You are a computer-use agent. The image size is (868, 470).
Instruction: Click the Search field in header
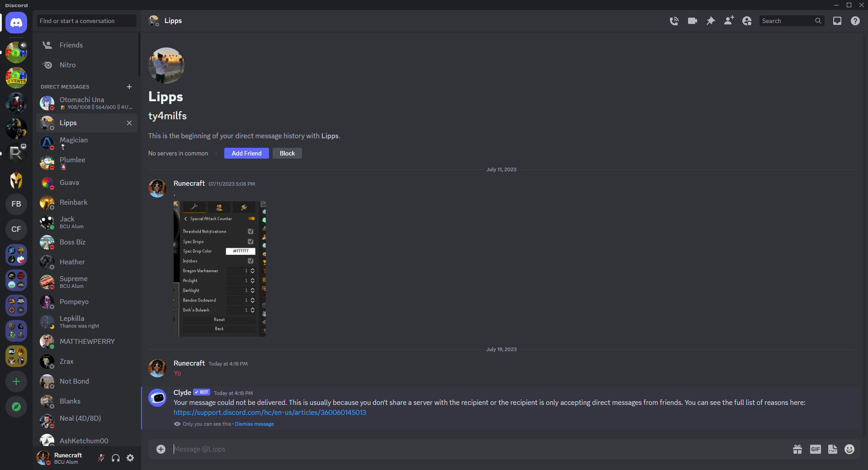(x=791, y=21)
